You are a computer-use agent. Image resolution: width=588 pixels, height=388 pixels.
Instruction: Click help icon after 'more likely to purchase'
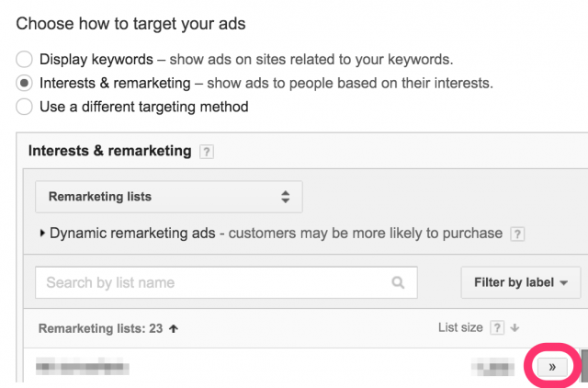(518, 234)
